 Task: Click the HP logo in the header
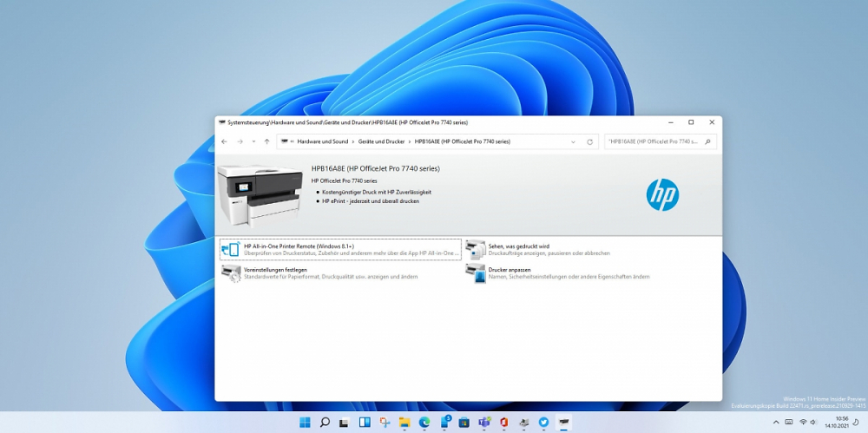(662, 195)
